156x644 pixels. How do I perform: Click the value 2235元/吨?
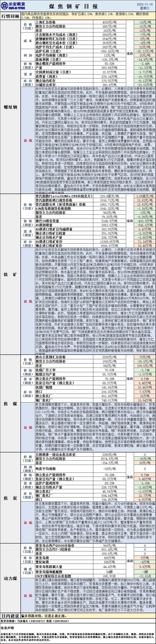point(110,357)
